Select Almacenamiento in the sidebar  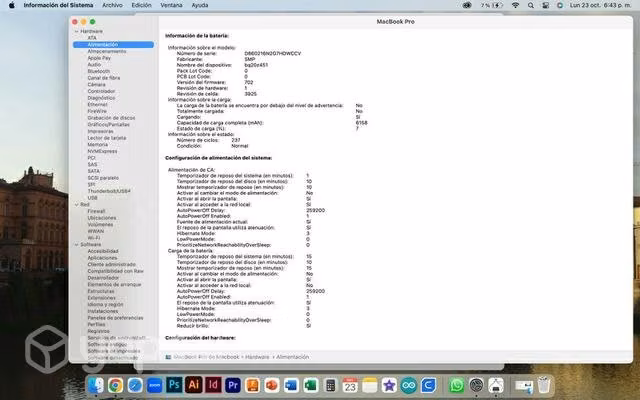pyautogui.click(x=107, y=51)
